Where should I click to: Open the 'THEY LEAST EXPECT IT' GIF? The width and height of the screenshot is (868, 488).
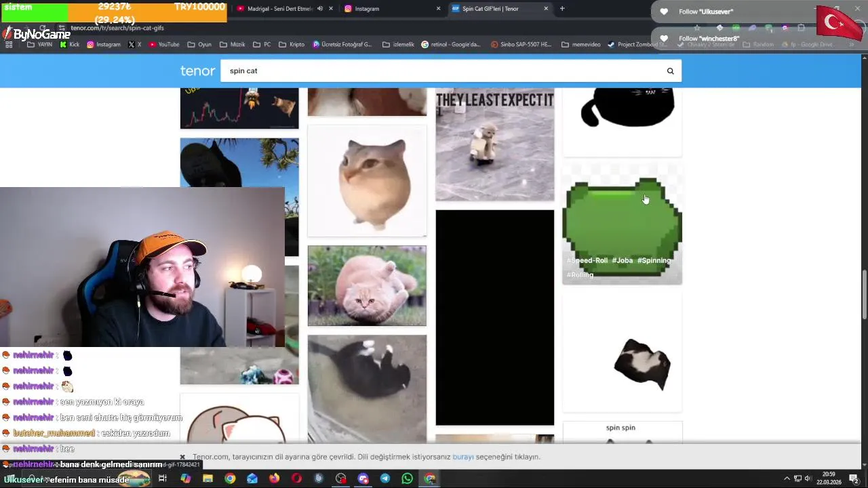494,144
